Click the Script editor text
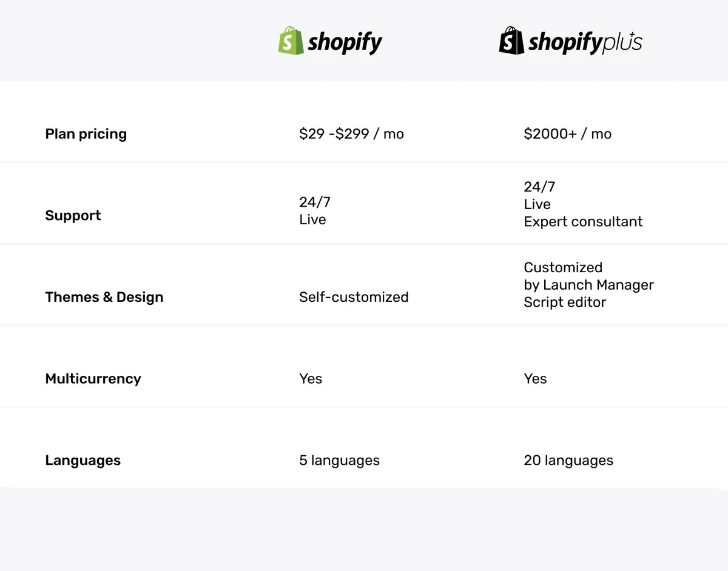Image resolution: width=728 pixels, height=571 pixels. pyautogui.click(x=565, y=302)
